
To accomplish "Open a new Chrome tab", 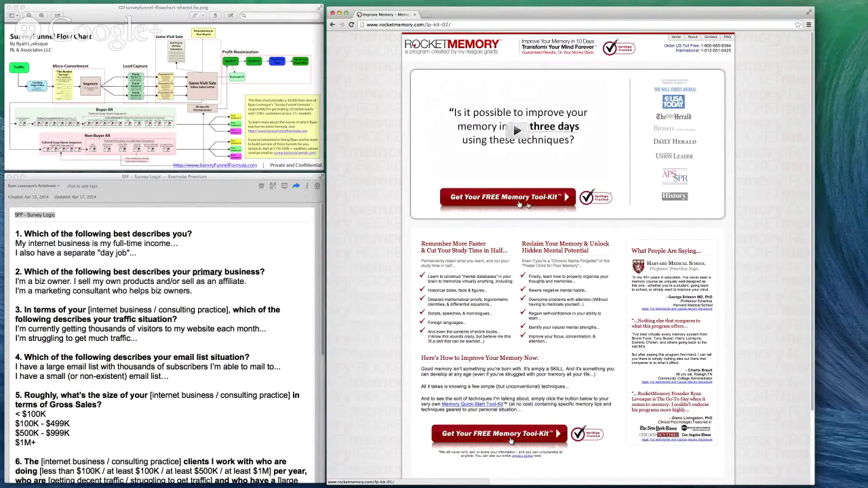I will point(427,14).
